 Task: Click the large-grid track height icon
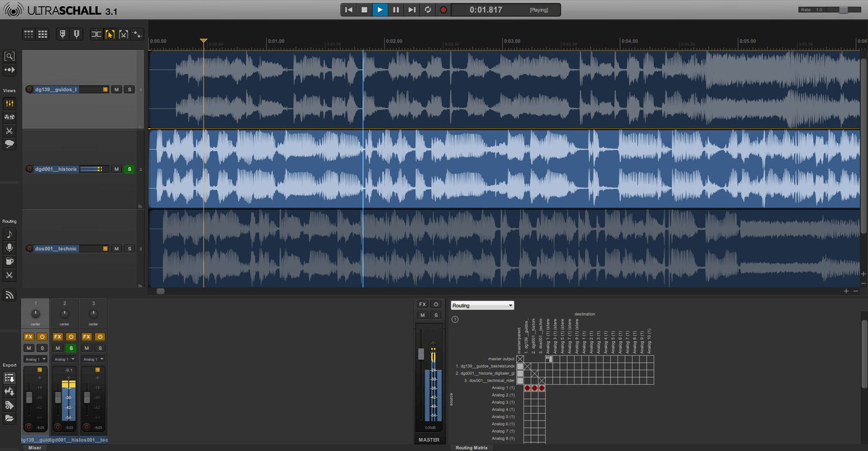[42, 34]
